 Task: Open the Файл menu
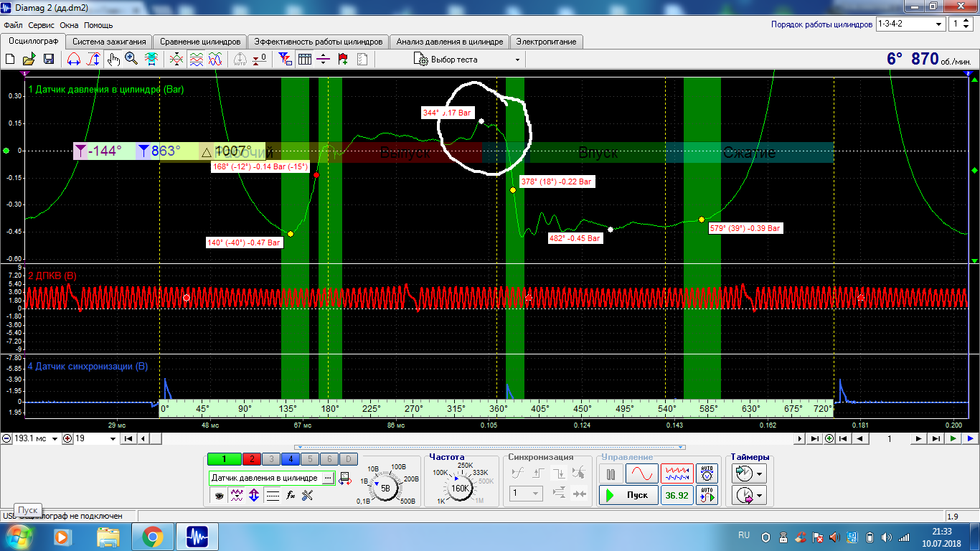tap(13, 25)
